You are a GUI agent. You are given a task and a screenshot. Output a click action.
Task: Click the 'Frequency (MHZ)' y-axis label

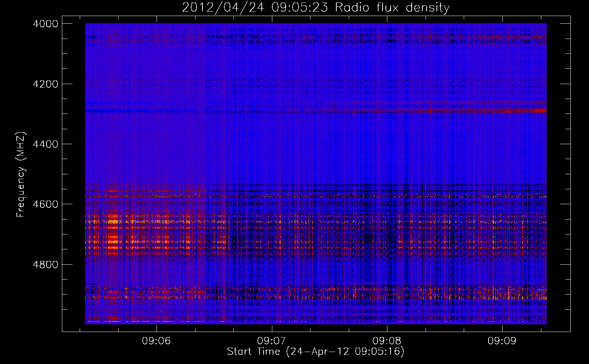coord(21,175)
